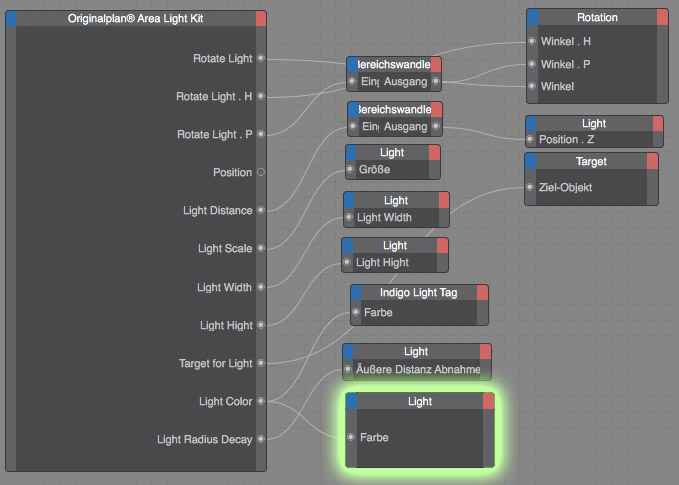Click the blue corner of the Light Größe node
This screenshot has width=679, height=485.
351,152
